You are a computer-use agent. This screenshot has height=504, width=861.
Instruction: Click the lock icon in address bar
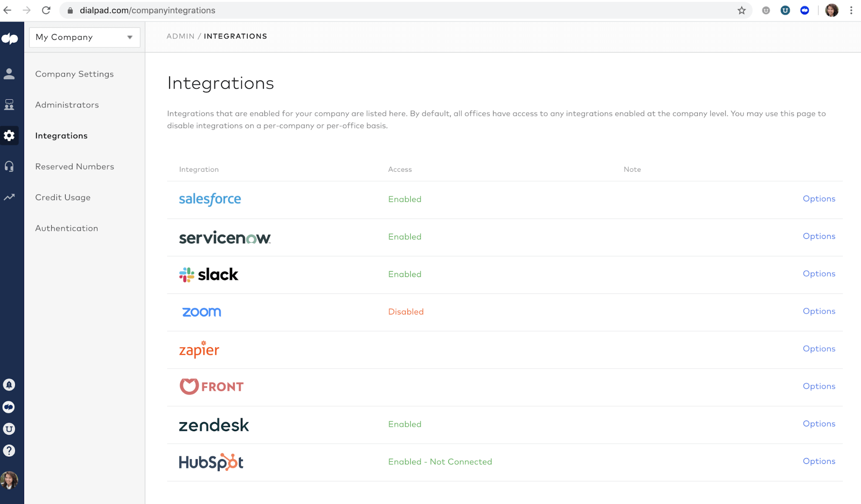(x=70, y=10)
